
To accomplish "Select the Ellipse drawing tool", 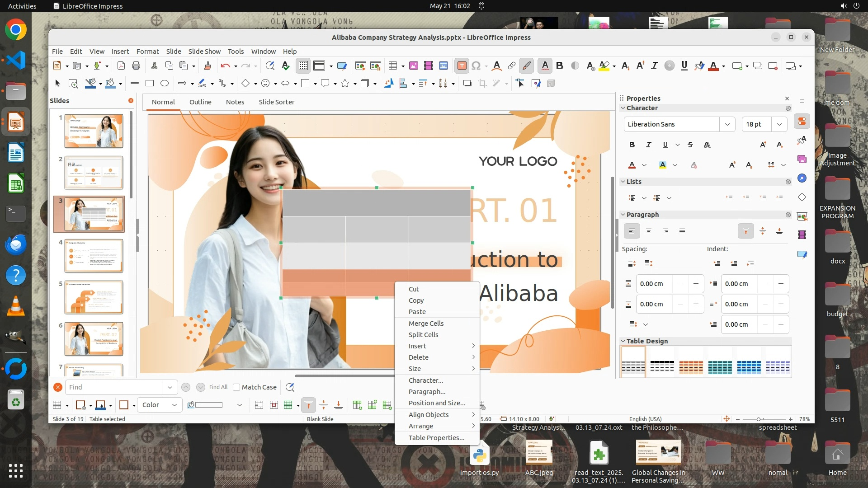I will [165, 83].
